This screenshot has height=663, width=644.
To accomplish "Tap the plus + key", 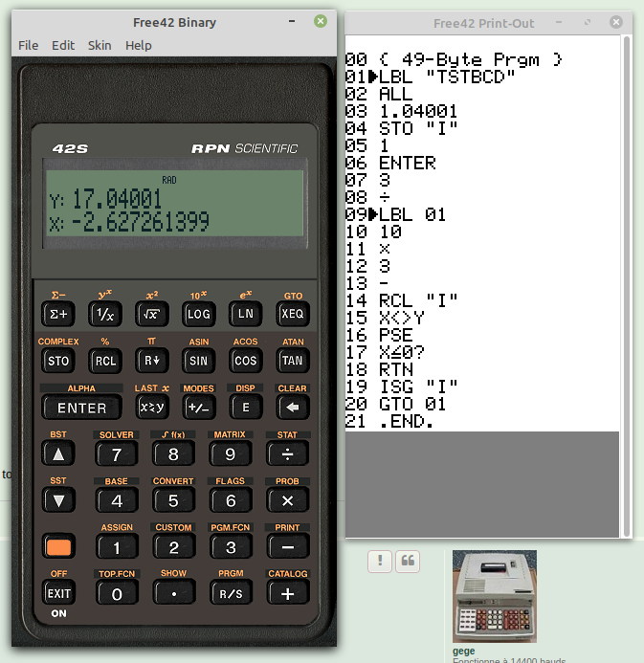I will click(x=287, y=594).
